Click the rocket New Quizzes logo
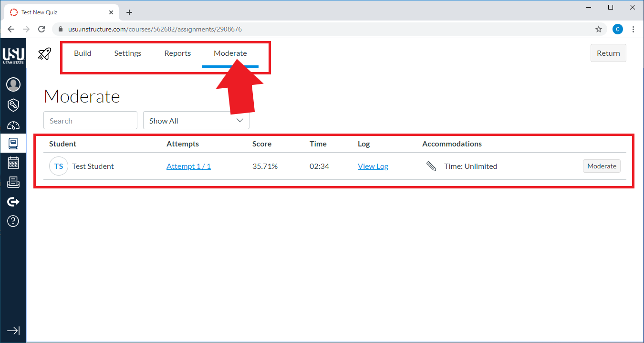This screenshot has width=644, height=343. pyautogui.click(x=44, y=53)
